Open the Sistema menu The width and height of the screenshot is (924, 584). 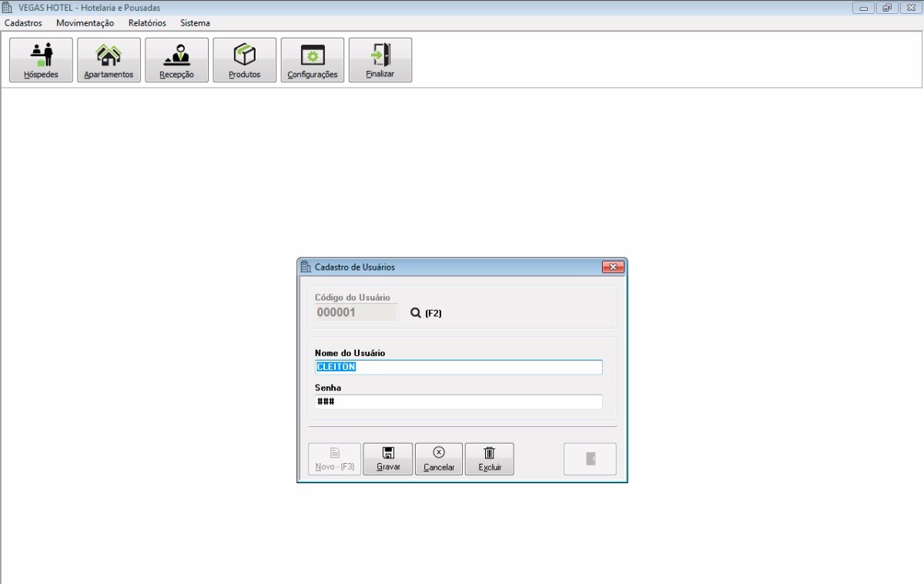click(195, 23)
